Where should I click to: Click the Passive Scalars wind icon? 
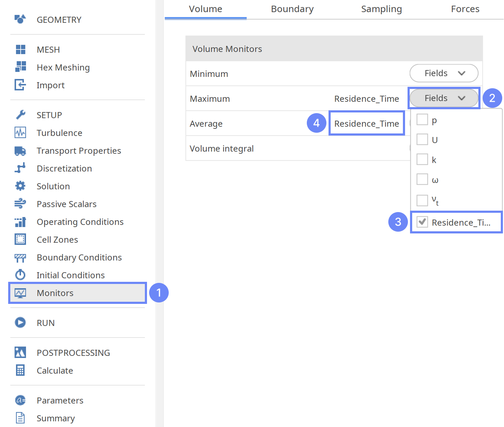(20, 204)
